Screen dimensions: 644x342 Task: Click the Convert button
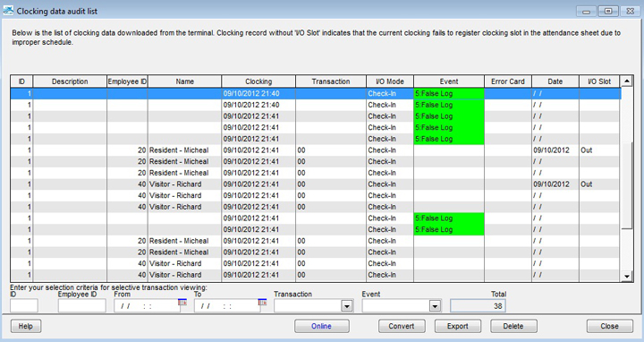coord(402,326)
